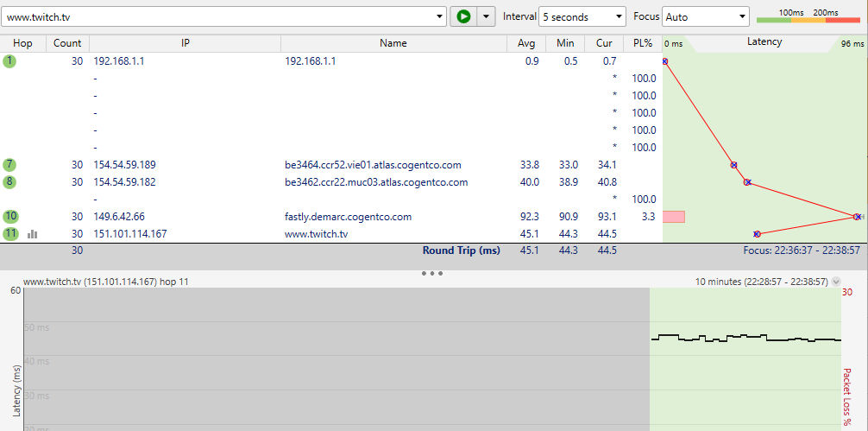This screenshot has width=868, height=431.
Task: Select be3464.ccr52.vie01.atlas.cogentco.com hostname
Action: click(373, 164)
